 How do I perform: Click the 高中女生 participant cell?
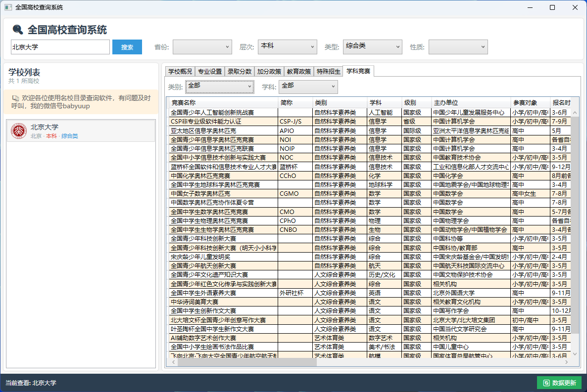tap(530, 194)
